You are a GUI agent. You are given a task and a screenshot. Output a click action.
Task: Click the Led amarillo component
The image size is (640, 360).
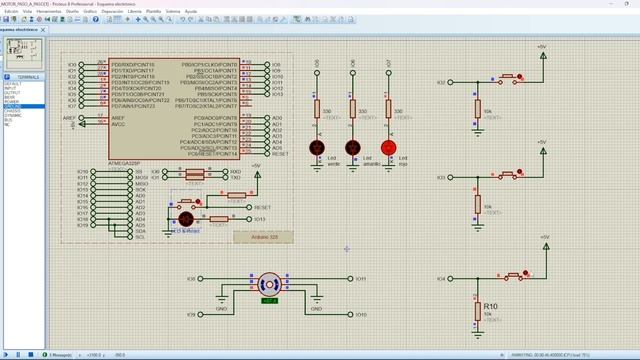pos(353,148)
